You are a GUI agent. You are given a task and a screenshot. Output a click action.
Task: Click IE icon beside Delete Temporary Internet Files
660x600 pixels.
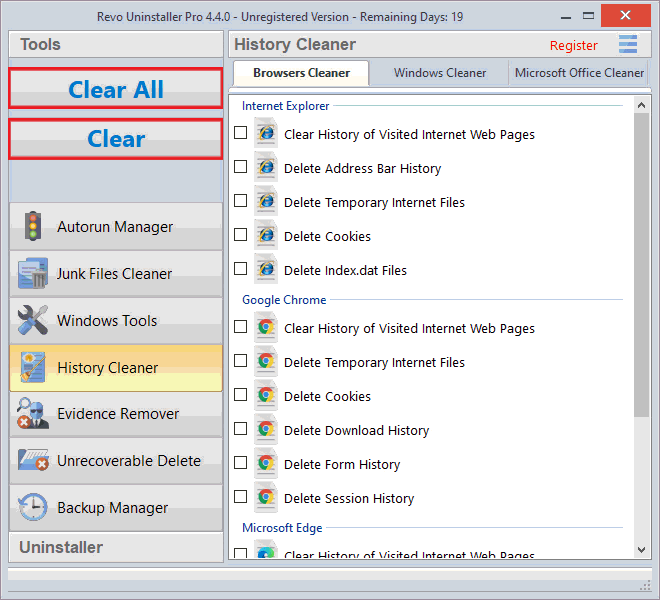(x=266, y=201)
